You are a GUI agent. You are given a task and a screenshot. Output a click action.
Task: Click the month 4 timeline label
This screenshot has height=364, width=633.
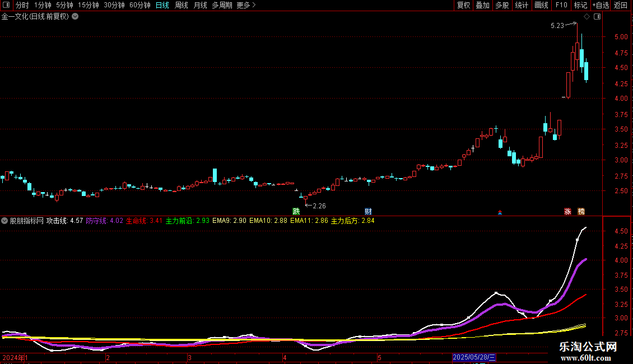click(285, 357)
